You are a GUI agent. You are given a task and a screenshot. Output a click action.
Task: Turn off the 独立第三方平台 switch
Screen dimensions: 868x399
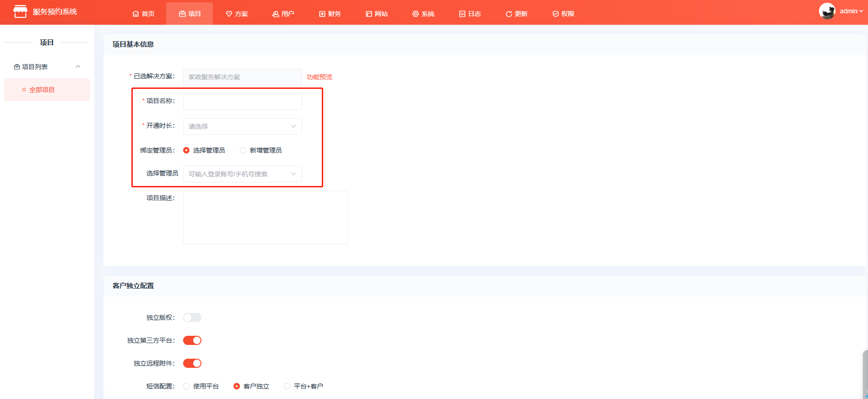click(x=192, y=340)
